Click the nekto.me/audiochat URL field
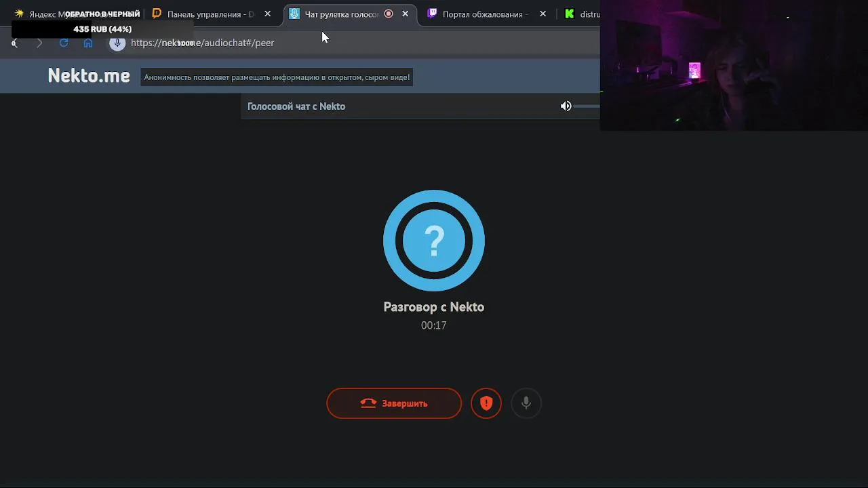The image size is (868, 488). point(202,43)
